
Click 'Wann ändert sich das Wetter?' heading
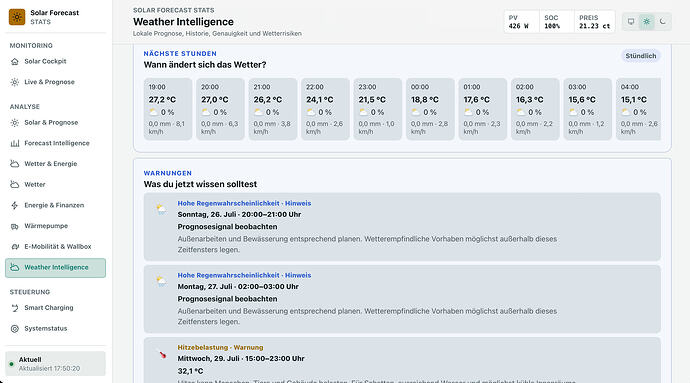point(205,65)
